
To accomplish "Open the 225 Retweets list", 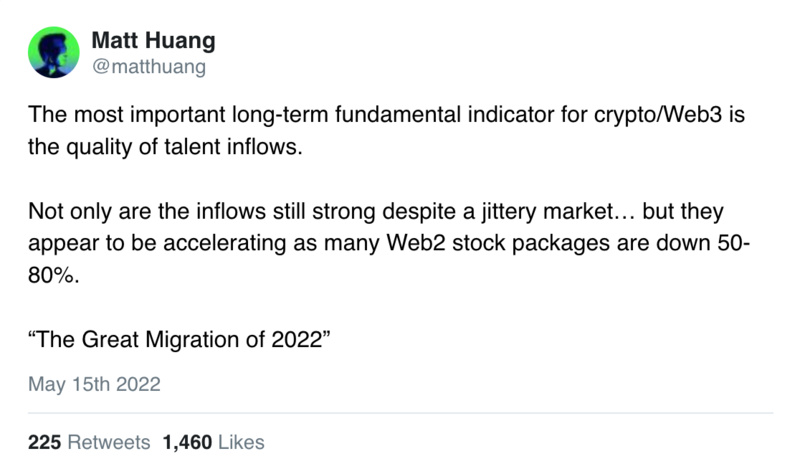I will pos(89,441).
